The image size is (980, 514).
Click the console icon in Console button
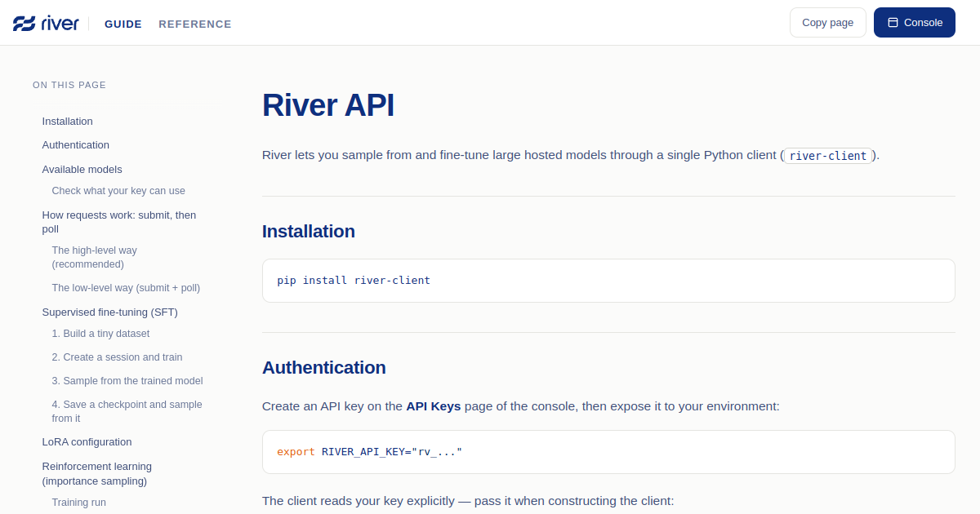[x=893, y=23]
